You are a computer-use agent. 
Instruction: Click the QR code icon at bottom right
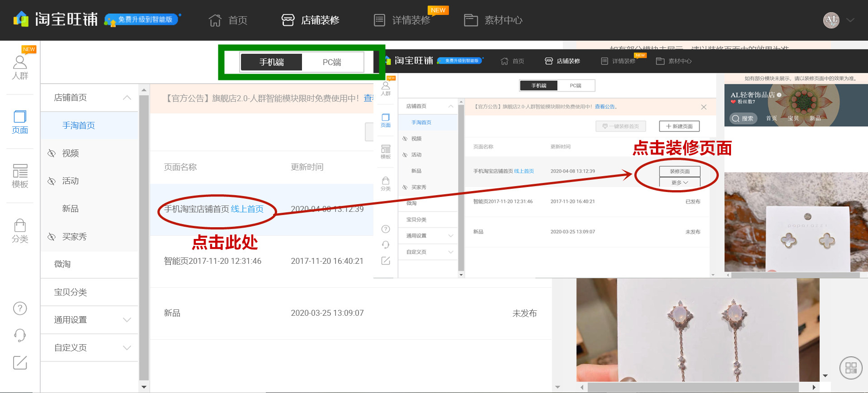click(x=851, y=368)
